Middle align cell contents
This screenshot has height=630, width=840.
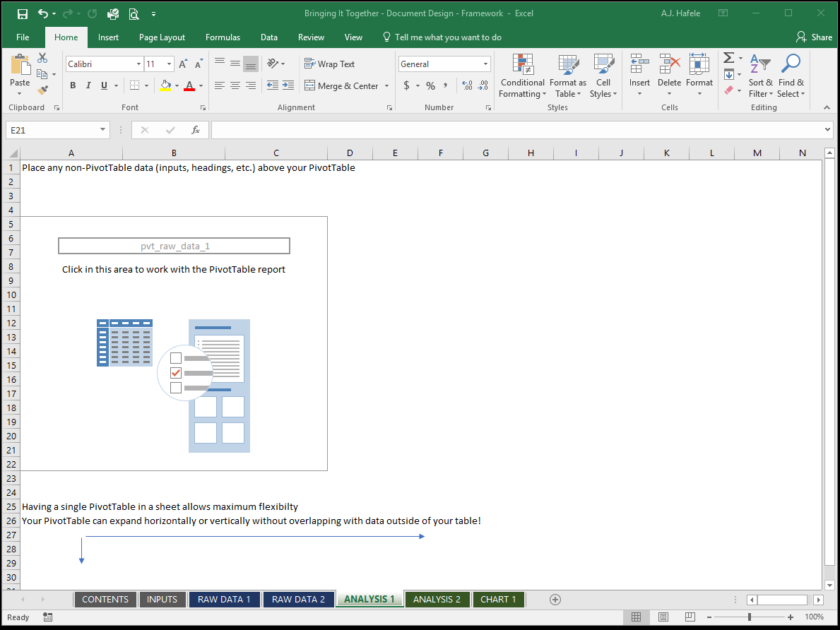click(235, 64)
